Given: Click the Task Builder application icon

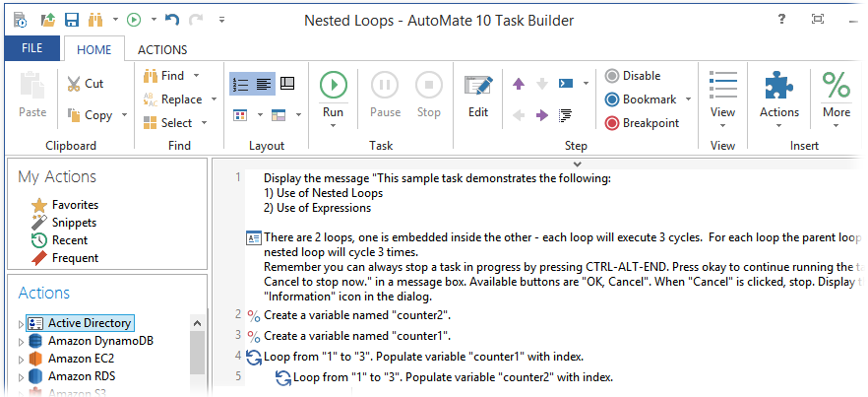Looking at the screenshot, I should click(x=20, y=21).
